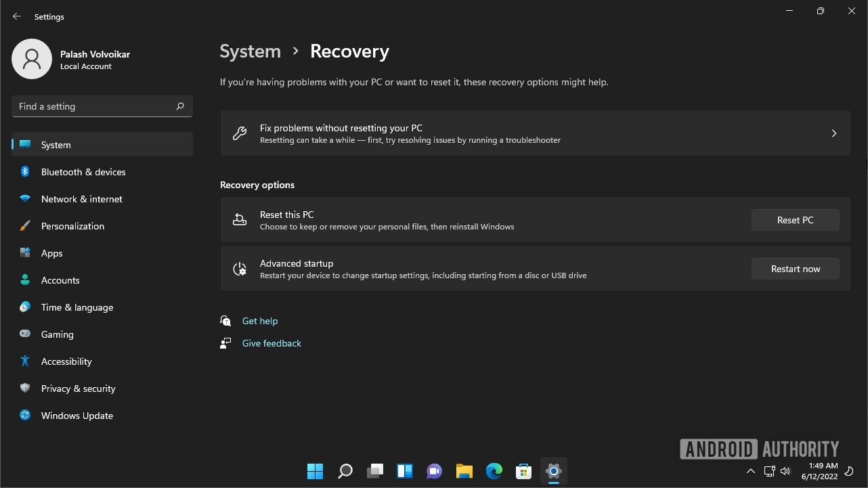The height and width of the screenshot is (488, 868).
Task: Open the Windows Start menu
Action: (315, 471)
